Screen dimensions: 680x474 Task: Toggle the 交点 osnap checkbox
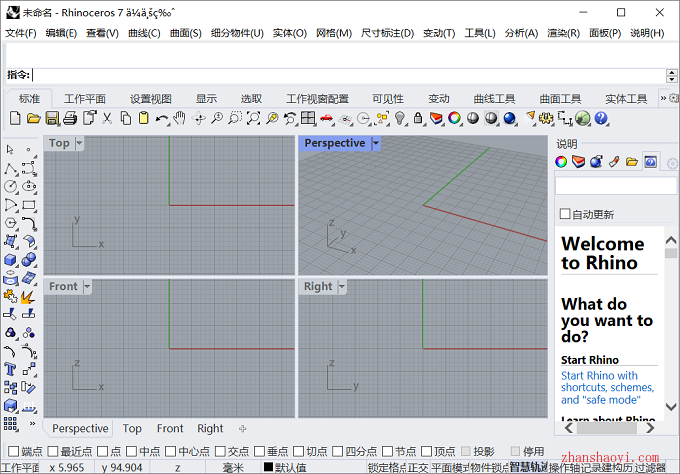pyautogui.click(x=220, y=451)
